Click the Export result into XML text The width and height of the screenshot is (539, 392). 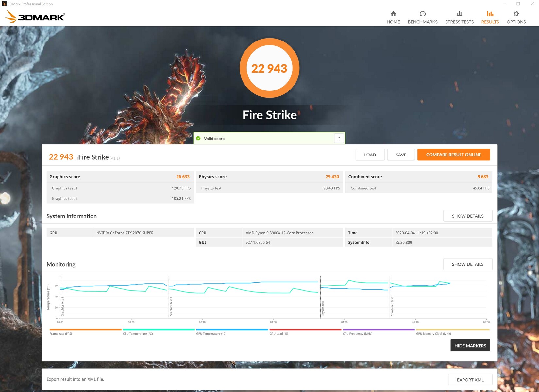click(75, 379)
